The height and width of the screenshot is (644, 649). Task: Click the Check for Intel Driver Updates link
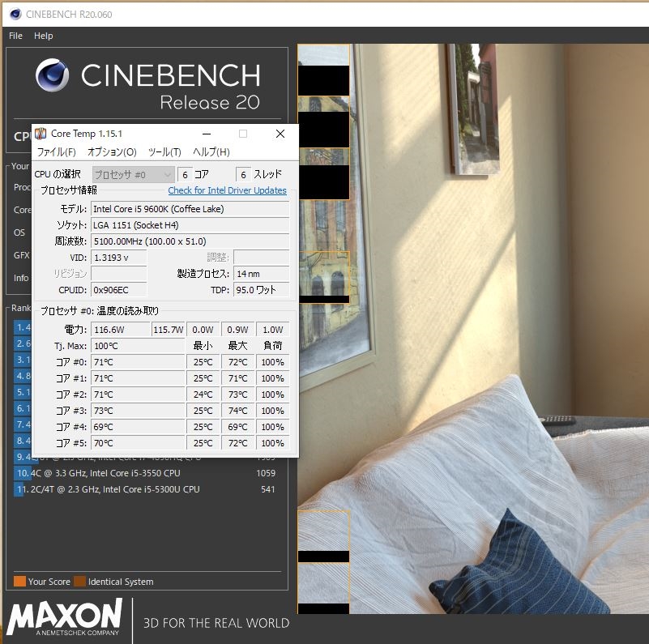click(227, 190)
